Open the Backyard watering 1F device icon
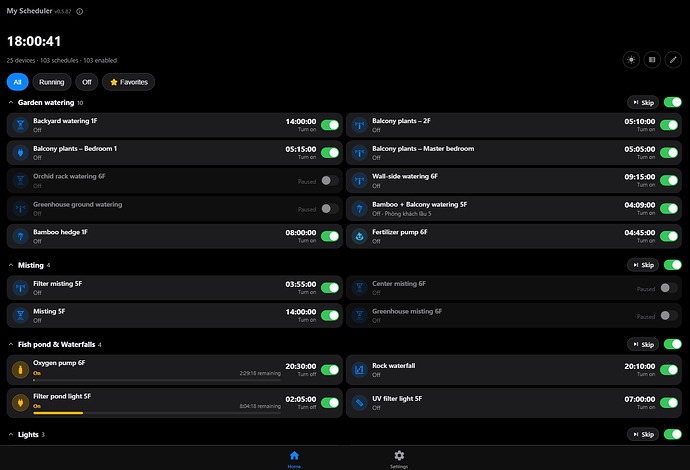 click(x=20, y=125)
